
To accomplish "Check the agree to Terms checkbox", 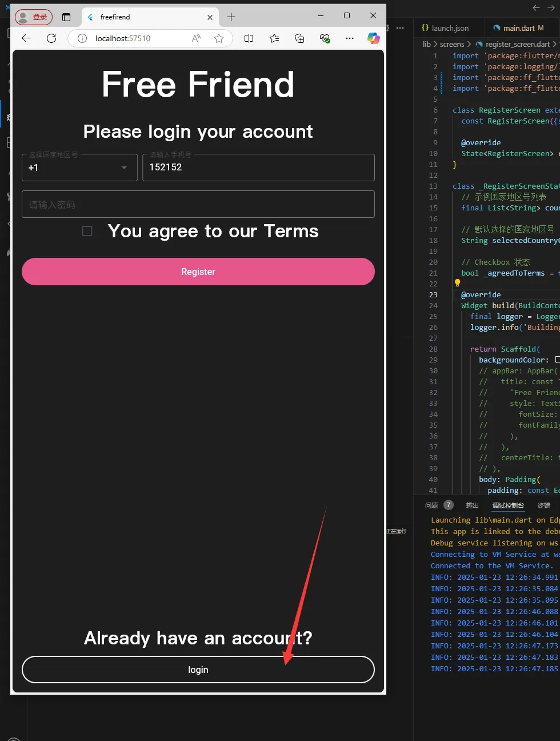I will click(x=87, y=231).
